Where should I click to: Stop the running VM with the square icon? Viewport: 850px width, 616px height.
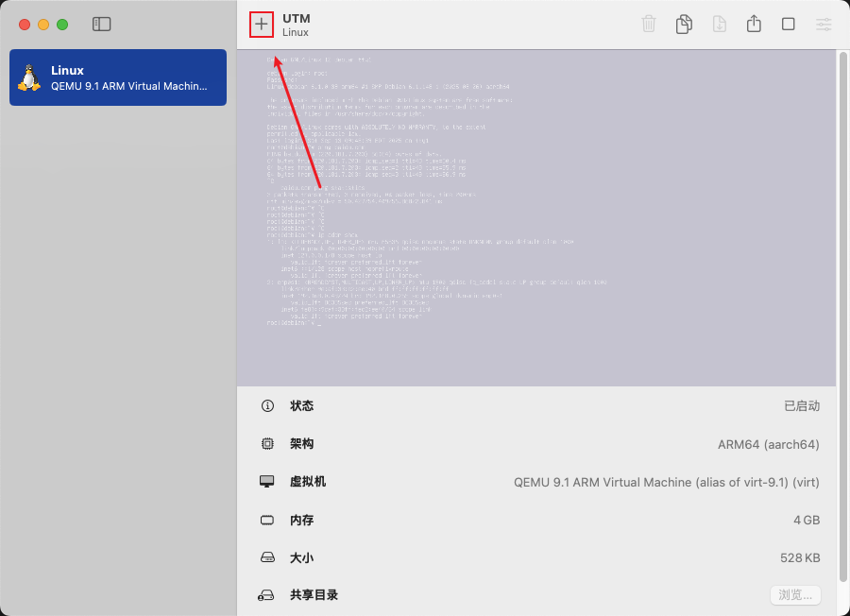point(789,24)
